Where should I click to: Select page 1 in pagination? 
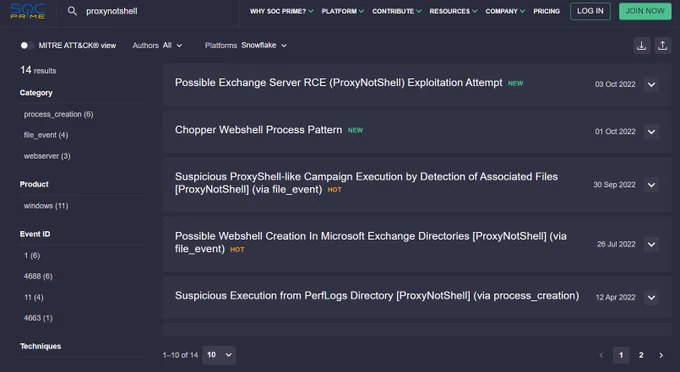click(x=621, y=355)
